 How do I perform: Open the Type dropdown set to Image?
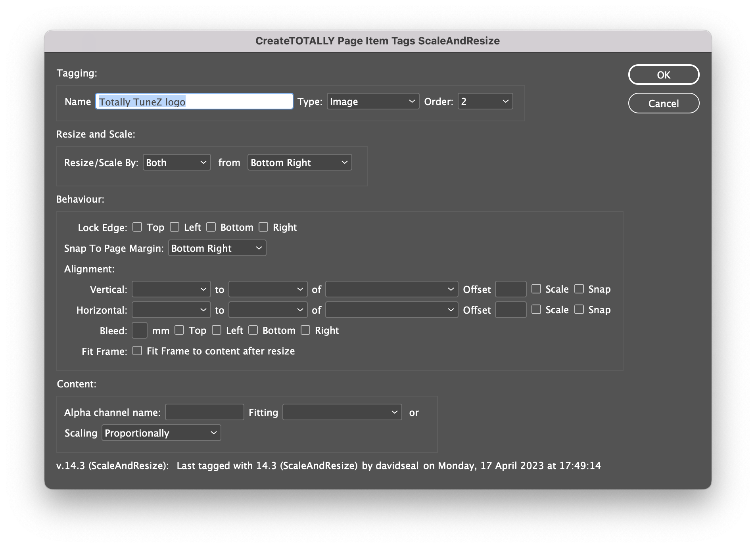[373, 102]
